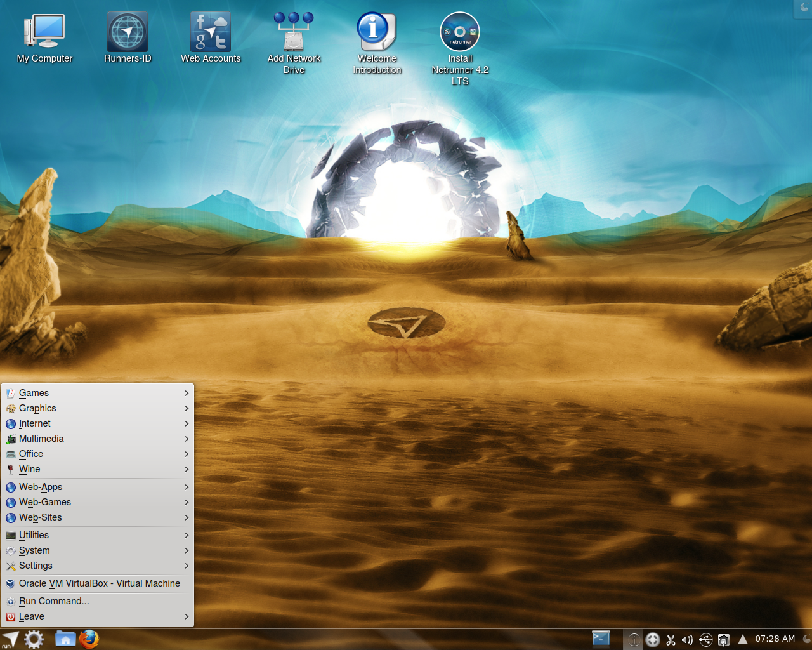812x650 pixels.
Task: Launch Oracle VM VirtualBox - Virtual Machine
Action: tap(98, 583)
